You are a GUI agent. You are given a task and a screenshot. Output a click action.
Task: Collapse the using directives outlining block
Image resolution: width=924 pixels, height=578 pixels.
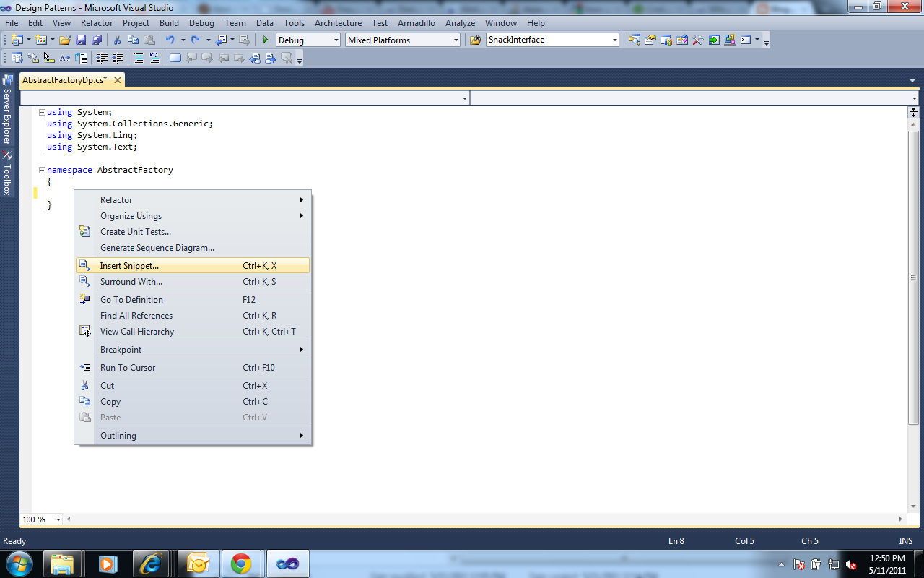pyautogui.click(x=42, y=113)
